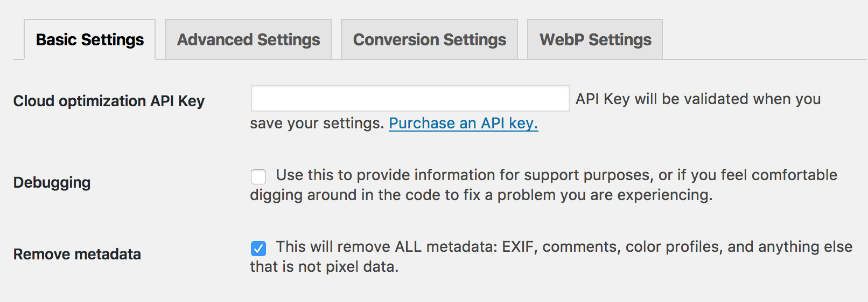This screenshot has height=302, width=868.
Task: Uncheck the Remove metadata checkbox
Action: pos(258,249)
